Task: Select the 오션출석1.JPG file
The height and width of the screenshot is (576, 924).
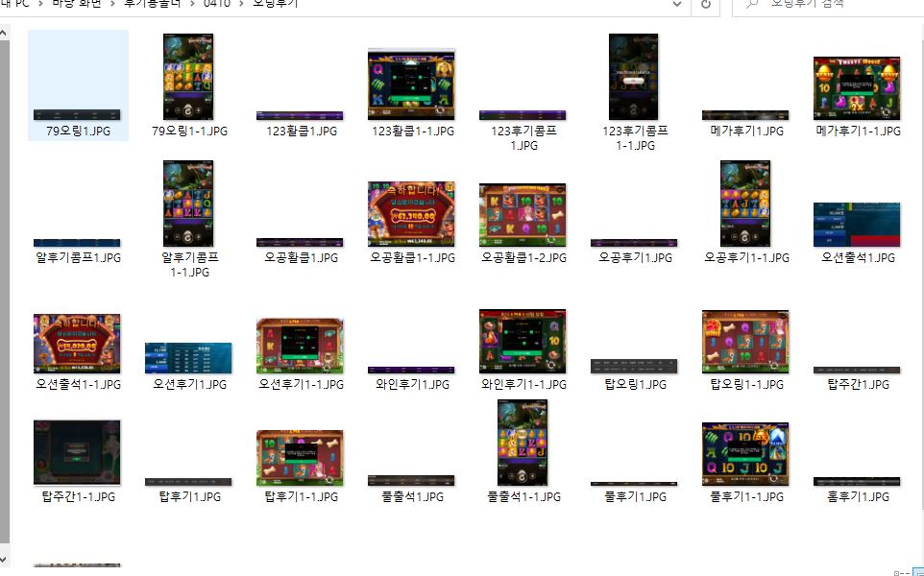Action: pyautogui.click(x=857, y=225)
